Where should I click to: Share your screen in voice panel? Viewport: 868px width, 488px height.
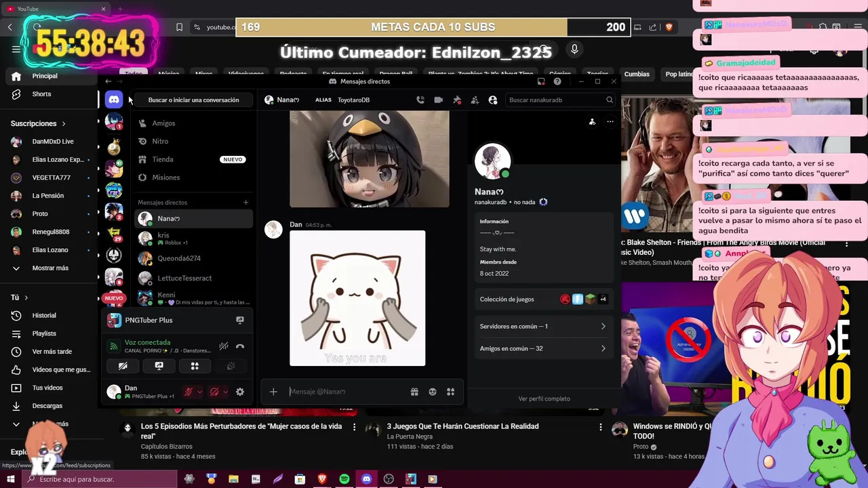159,366
